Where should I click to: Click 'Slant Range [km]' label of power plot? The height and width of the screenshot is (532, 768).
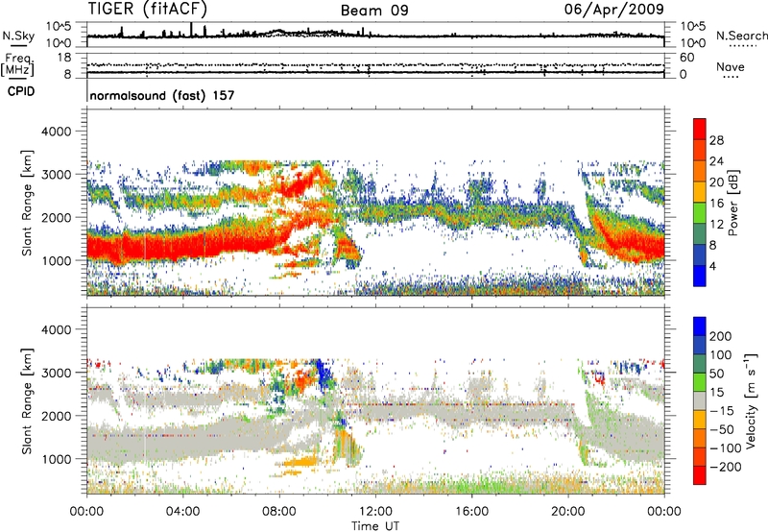coord(27,203)
